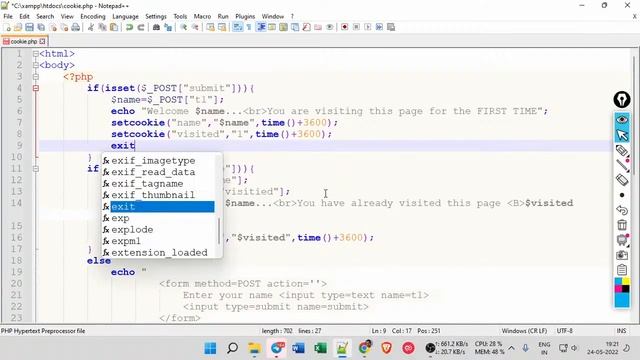
Task: Pick the yellow annotation color swatch
Action: (x=626, y=281)
